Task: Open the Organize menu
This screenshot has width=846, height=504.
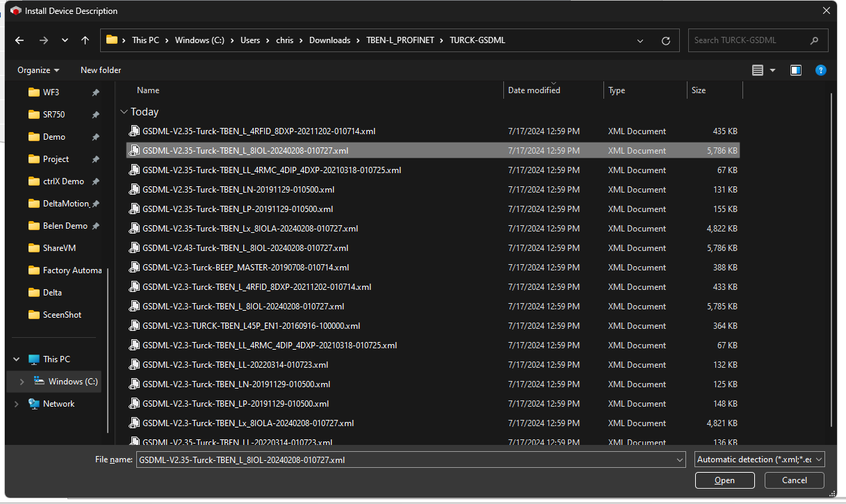Action: click(38, 70)
